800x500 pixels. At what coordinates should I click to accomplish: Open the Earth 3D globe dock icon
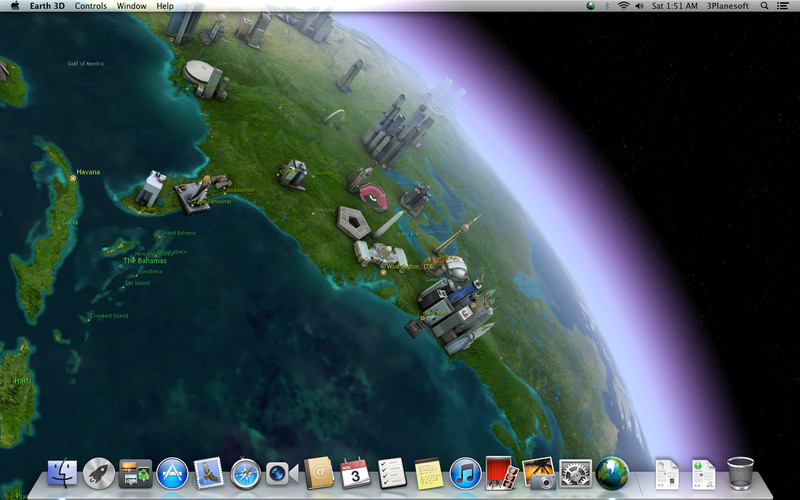point(612,473)
